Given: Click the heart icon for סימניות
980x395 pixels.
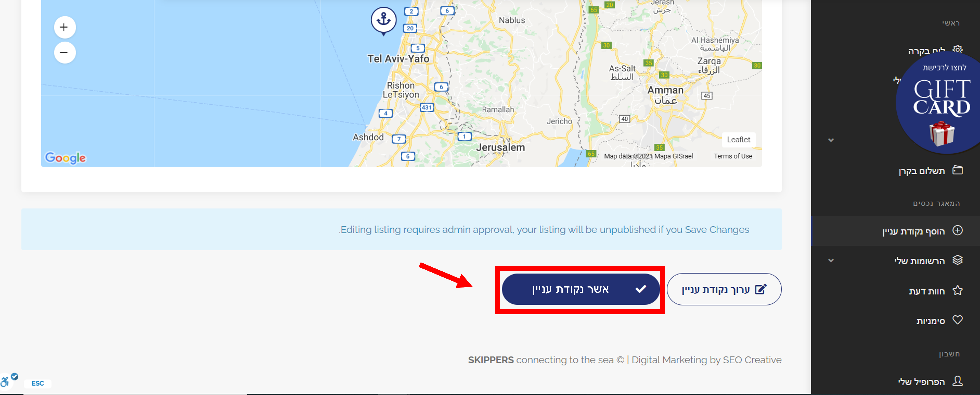Looking at the screenshot, I should (x=958, y=320).
